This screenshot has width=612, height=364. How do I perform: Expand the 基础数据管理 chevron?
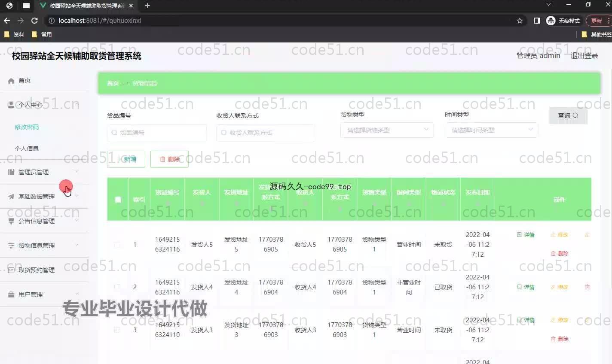77,196
